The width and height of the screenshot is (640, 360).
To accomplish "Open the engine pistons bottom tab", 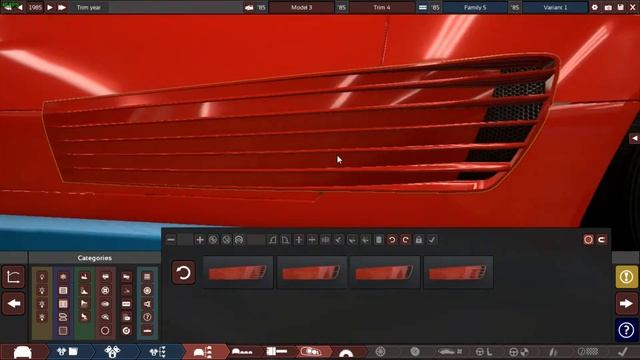I will coord(112,352).
